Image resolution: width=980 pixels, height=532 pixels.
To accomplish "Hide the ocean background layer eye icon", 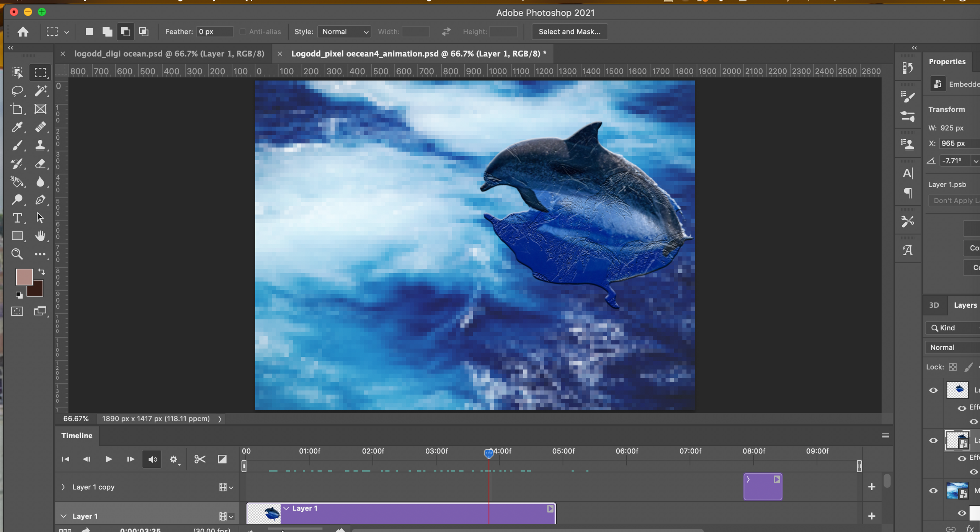I will (x=933, y=491).
